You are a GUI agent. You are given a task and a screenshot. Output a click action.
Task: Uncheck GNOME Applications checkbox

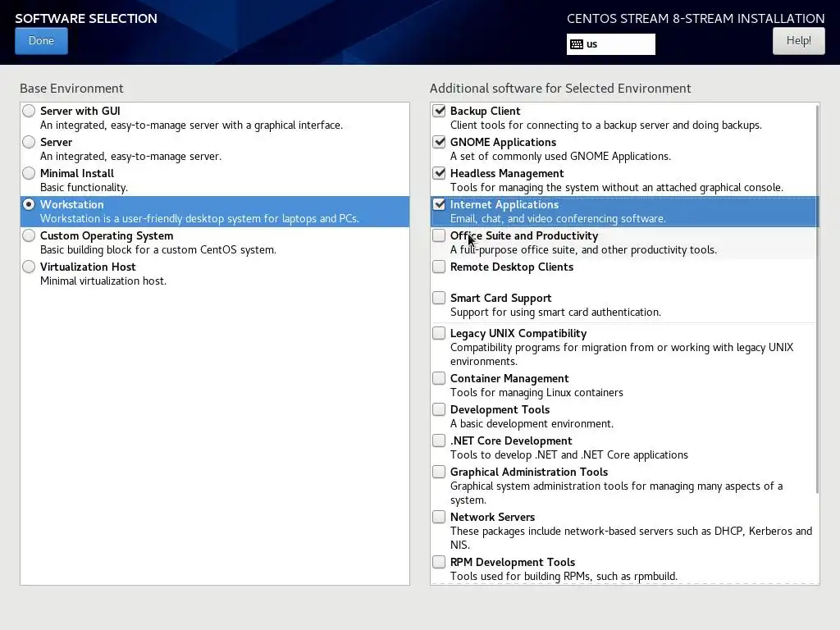click(439, 142)
